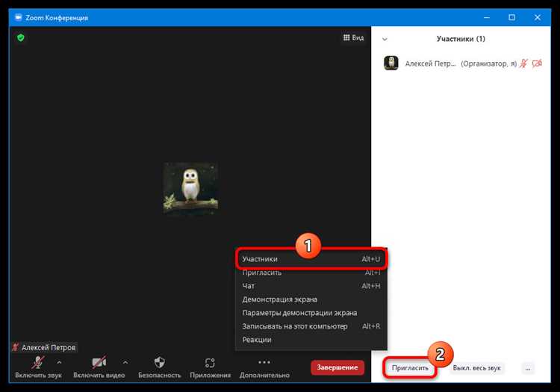Choose Чат from the popup menu
Image resolution: width=560 pixels, height=392 pixels.
coord(311,286)
